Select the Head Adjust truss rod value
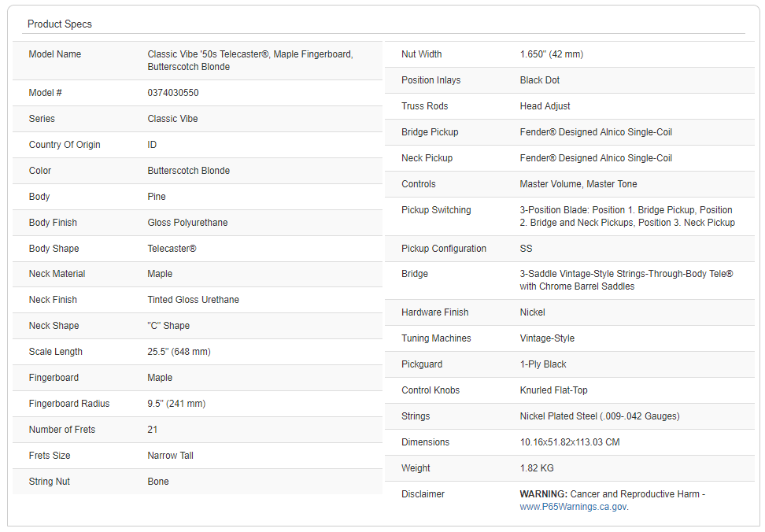 [x=545, y=105]
